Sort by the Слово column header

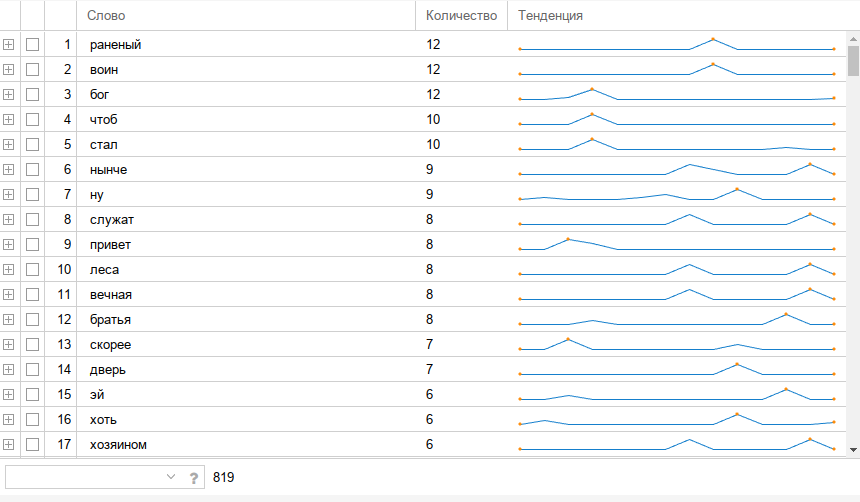(245, 15)
